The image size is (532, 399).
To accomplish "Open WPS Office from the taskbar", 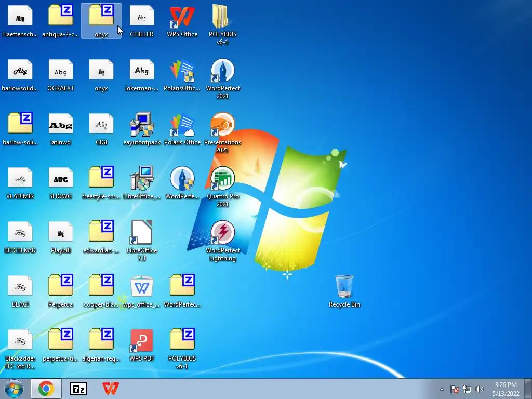I will pos(111,389).
